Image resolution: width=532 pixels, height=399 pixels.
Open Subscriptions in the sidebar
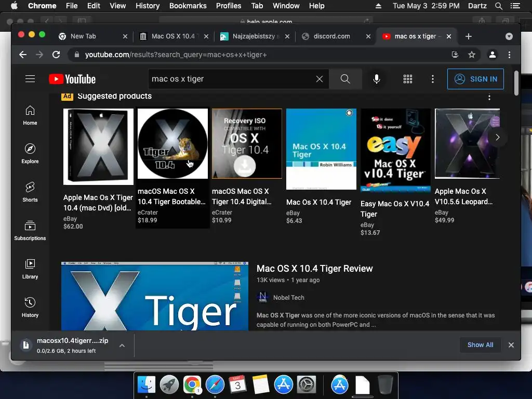(30, 231)
